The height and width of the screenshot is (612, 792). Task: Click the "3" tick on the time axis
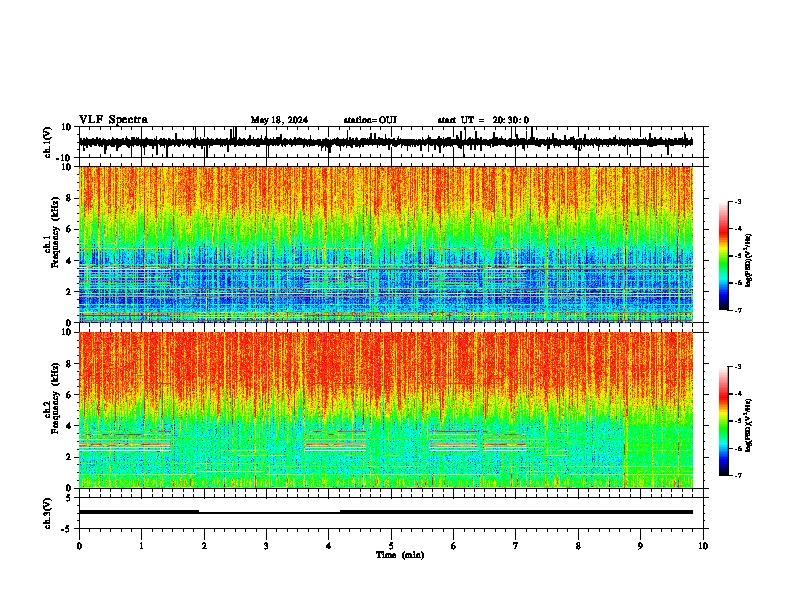[x=266, y=546]
